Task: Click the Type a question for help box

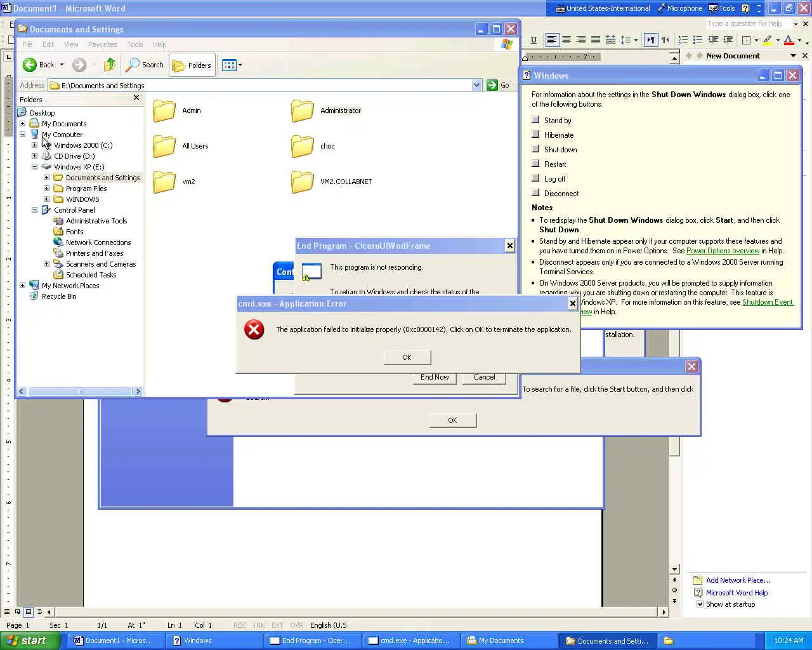Action: (747, 23)
